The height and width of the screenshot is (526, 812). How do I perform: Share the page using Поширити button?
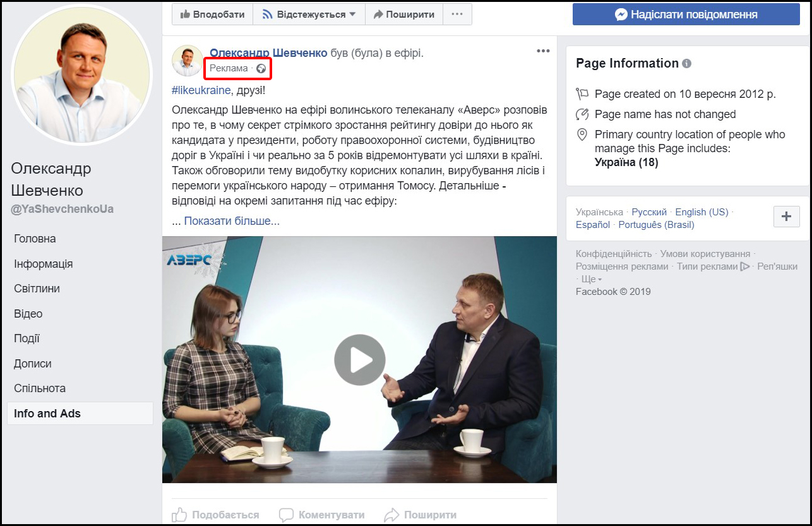(404, 14)
